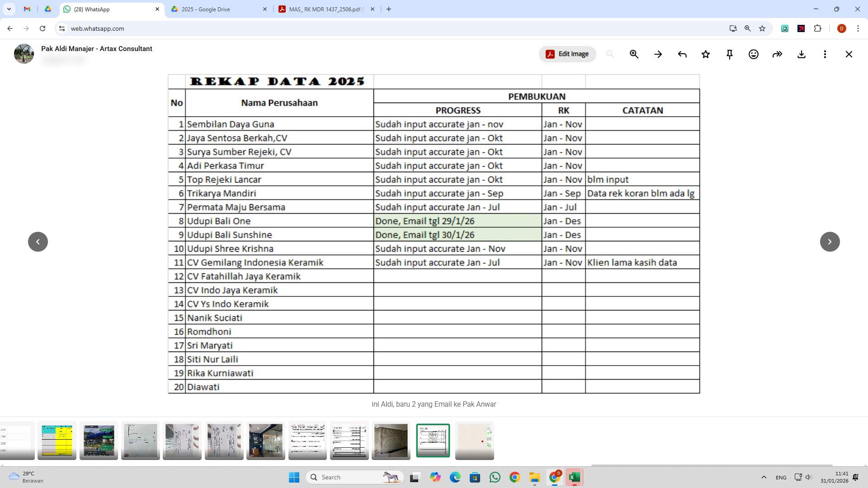
Task: Reply to the image
Action: pos(682,54)
